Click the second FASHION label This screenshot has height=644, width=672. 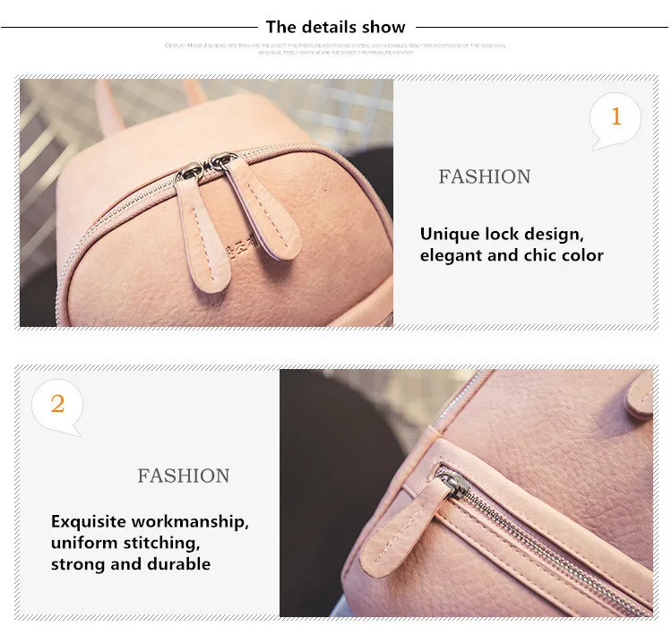tap(184, 476)
